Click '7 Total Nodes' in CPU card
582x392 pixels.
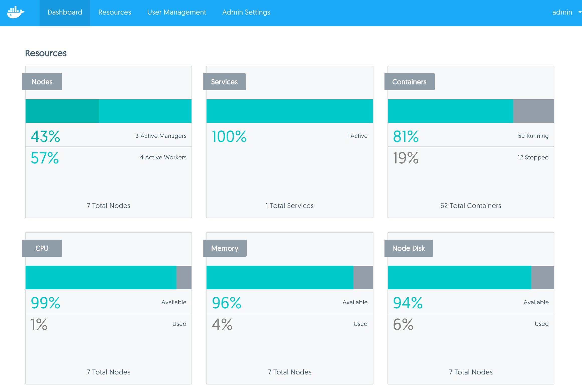coord(109,372)
